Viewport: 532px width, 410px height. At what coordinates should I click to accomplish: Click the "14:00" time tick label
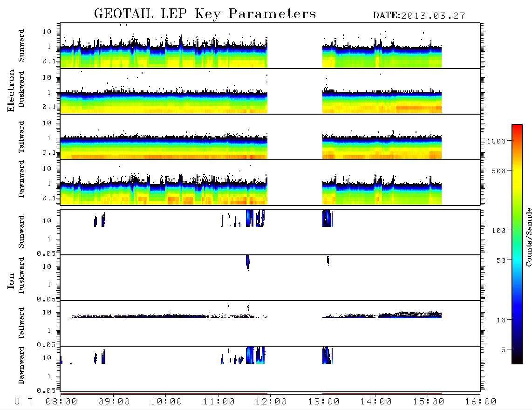[376, 402]
